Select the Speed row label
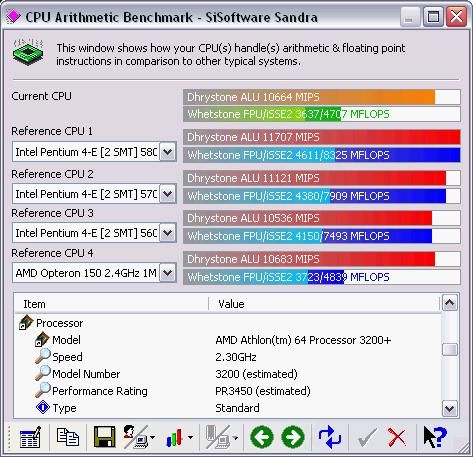 point(67,357)
